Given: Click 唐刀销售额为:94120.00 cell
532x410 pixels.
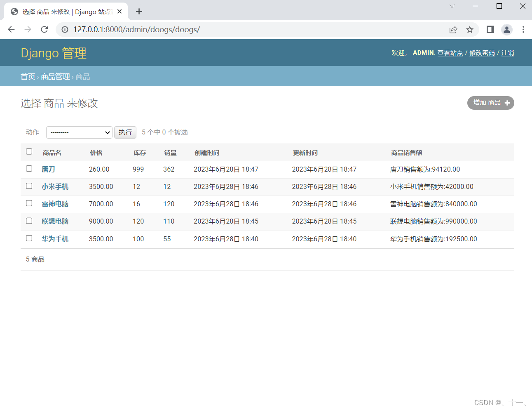Looking at the screenshot, I should point(425,169).
